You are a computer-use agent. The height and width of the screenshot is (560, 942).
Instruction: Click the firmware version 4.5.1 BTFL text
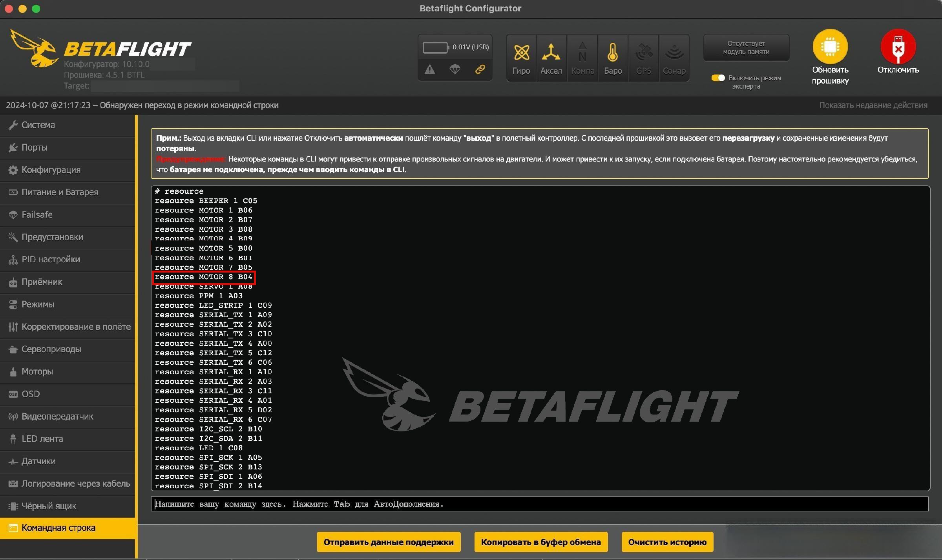(x=104, y=75)
